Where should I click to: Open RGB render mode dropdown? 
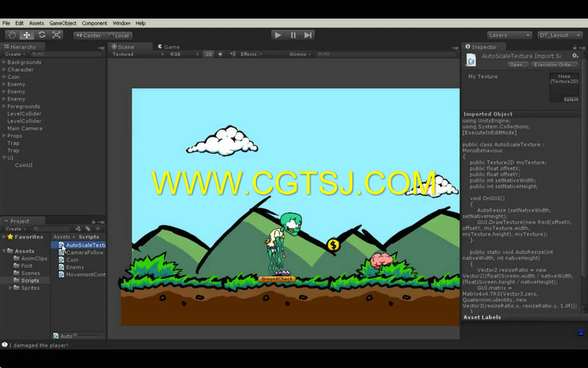184,54
